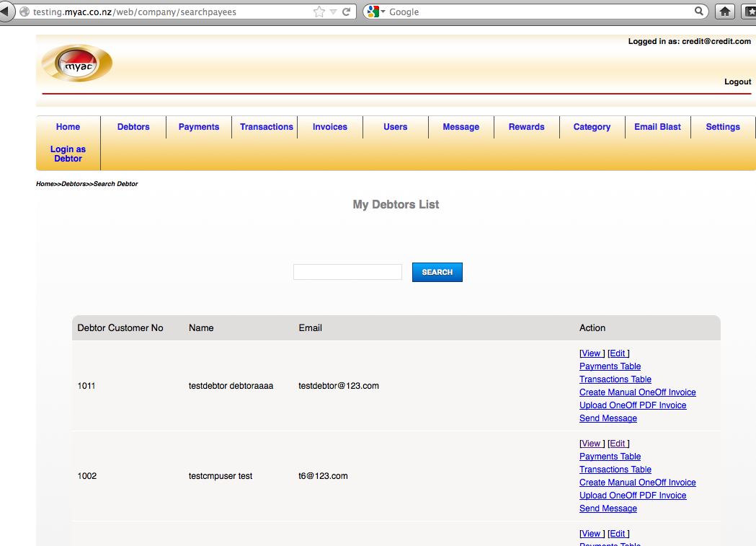This screenshot has width=756, height=546.
Task: Open Transactions Table for debtor 1002
Action: [x=615, y=470]
